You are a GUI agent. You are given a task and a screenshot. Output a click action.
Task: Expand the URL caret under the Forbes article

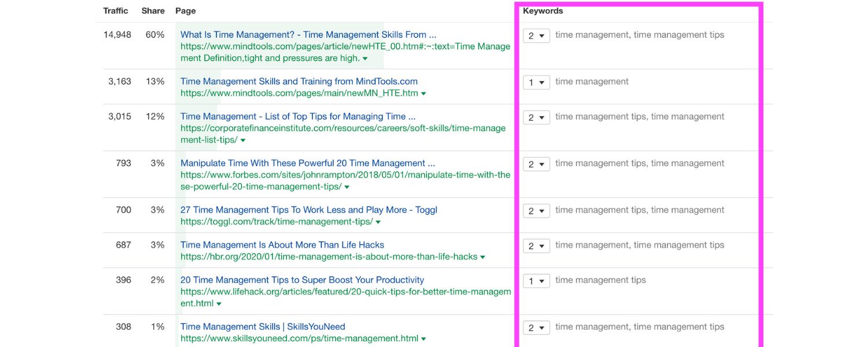click(345, 186)
